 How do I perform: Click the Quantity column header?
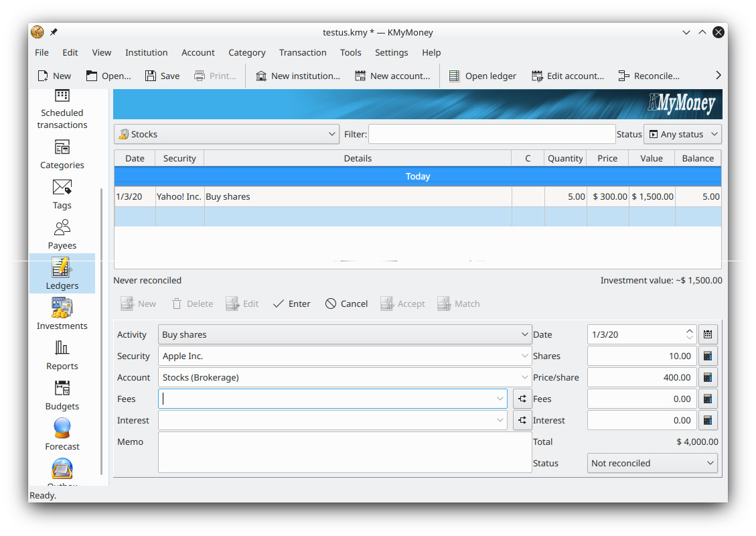click(x=565, y=158)
